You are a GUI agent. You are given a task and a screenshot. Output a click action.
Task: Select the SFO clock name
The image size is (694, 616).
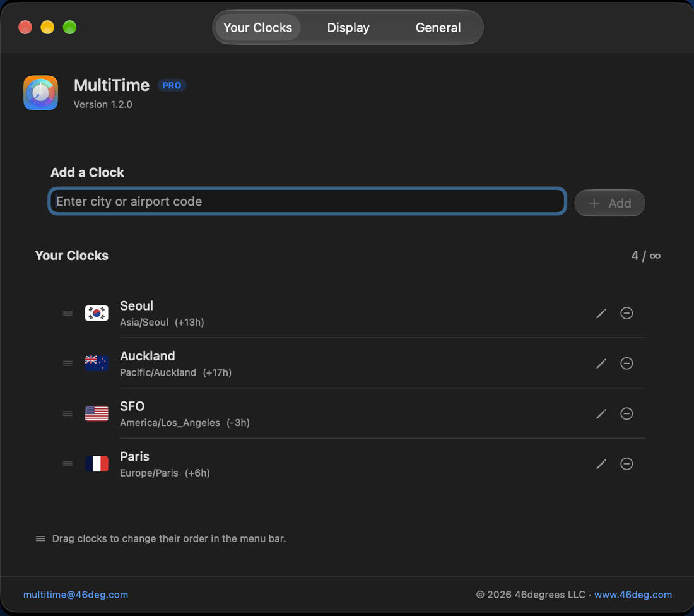(x=132, y=406)
